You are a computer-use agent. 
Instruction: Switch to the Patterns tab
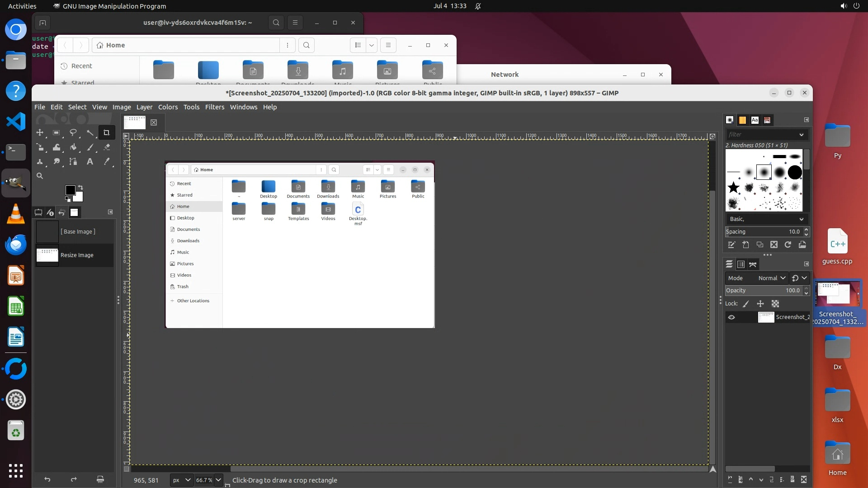742,120
